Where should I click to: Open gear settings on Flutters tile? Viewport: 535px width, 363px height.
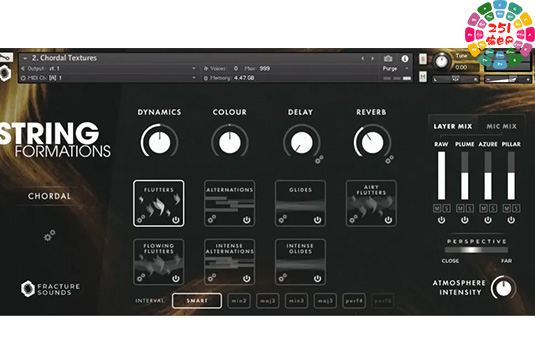[x=141, y=219]
